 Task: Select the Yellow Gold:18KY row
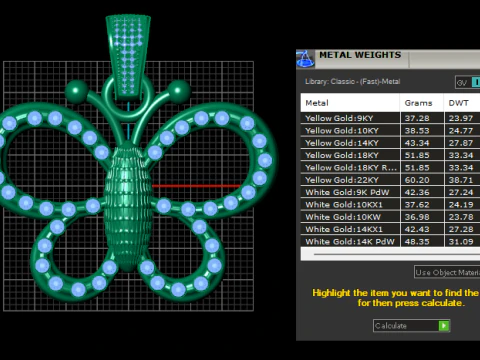(x=390, y=155)
